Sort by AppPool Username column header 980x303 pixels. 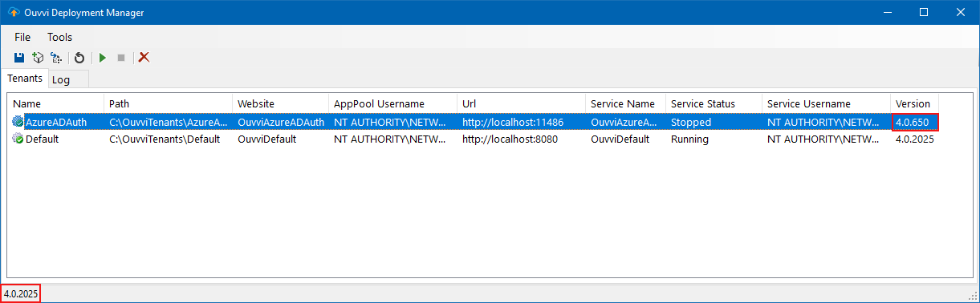coord(393,104)
